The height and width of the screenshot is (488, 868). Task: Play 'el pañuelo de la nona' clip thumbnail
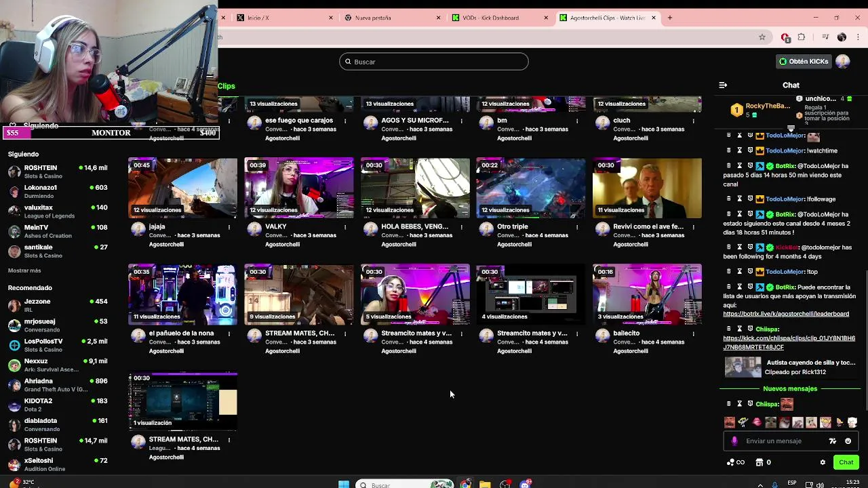[x=182, y=294]
